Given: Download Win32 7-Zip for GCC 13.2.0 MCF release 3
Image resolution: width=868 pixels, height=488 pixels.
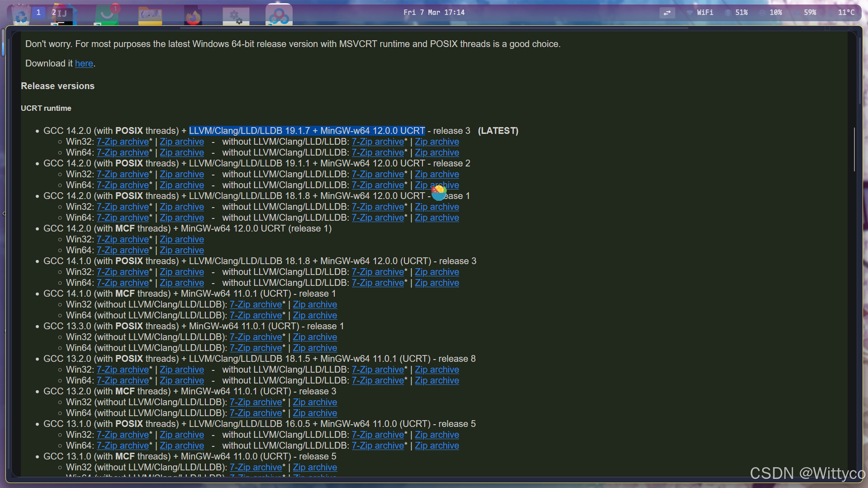Looking at the screenshot, I should 256,402.
